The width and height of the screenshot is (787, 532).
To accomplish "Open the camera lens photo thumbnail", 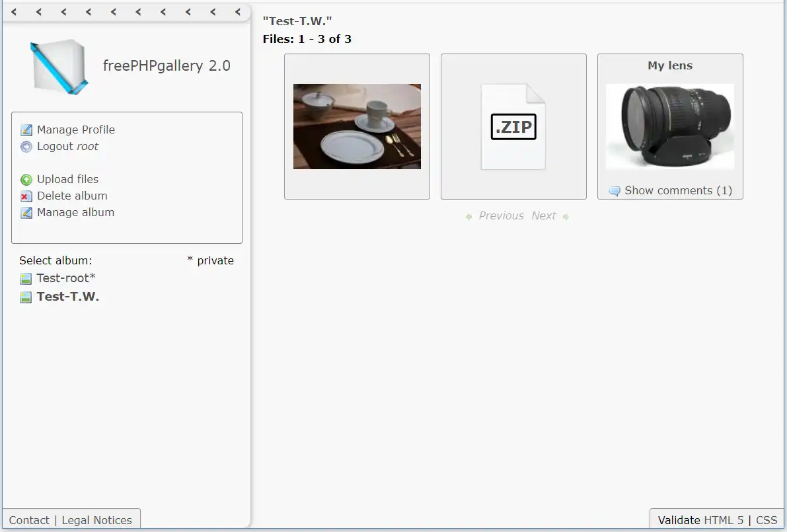I will (x=670, y=126).
